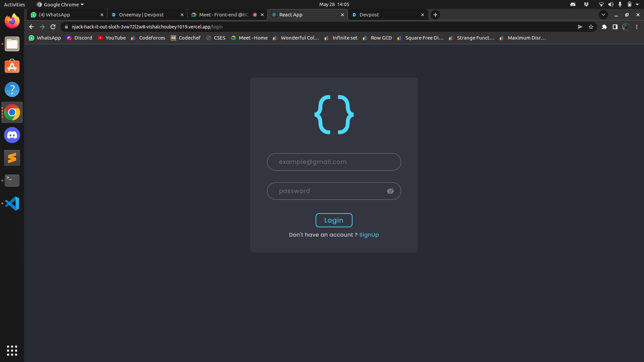Mute audio via the volume indicator
Screen dimensions: 644x362
(x=610, y=4)
